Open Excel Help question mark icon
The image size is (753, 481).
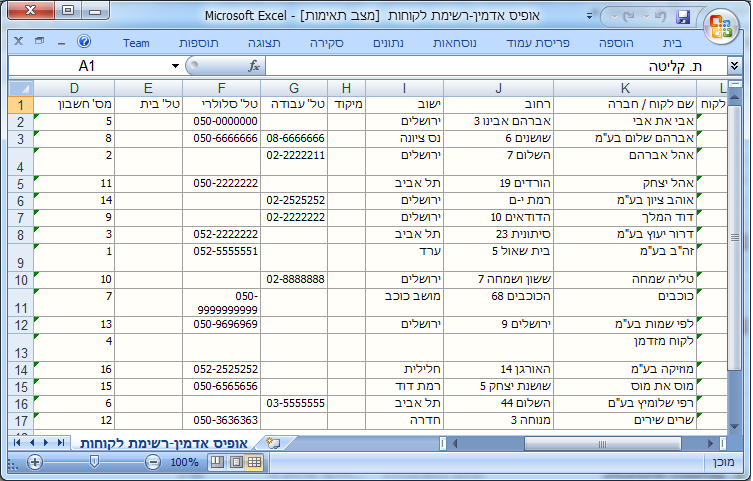pyautogui.click(x=84, y=43)
